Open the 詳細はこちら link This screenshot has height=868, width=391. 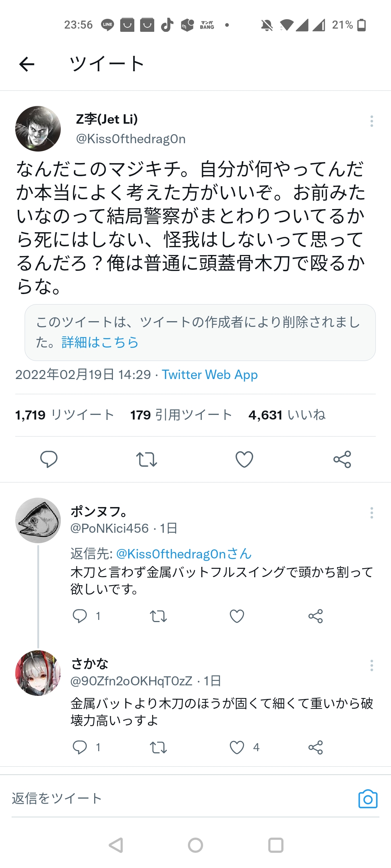[x=100, y=342]
